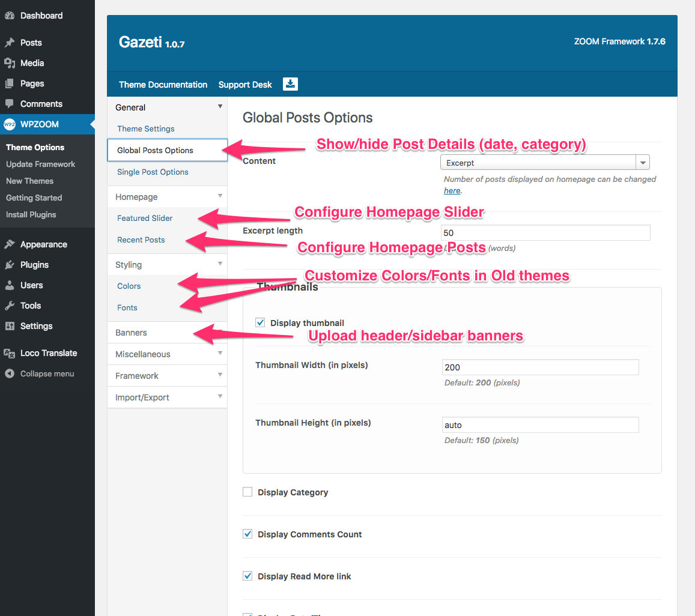The width and height of the screenshot is (695, 616).
Task: Open the Content dropdown showing Excerpt
Action: point(544,163)
